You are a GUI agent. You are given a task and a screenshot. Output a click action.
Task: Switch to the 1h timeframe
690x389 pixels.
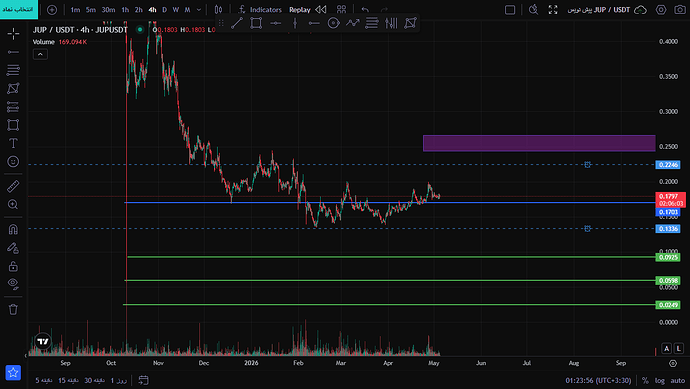tap(125, 10)
